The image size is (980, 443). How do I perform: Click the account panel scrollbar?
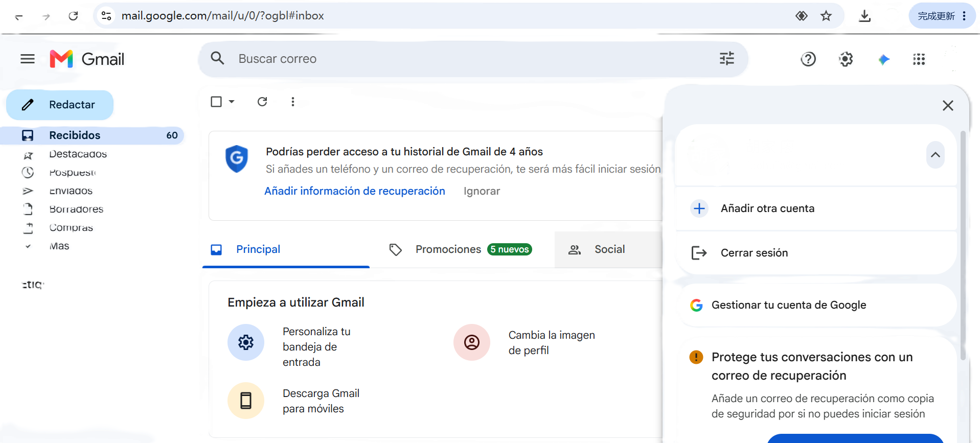click(963, 245)
